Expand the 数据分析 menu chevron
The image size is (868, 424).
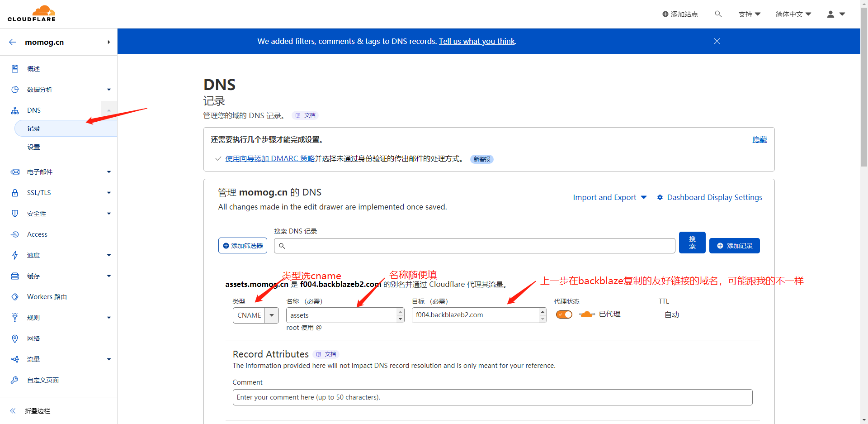pyautogui.click(x=109, y=90)
